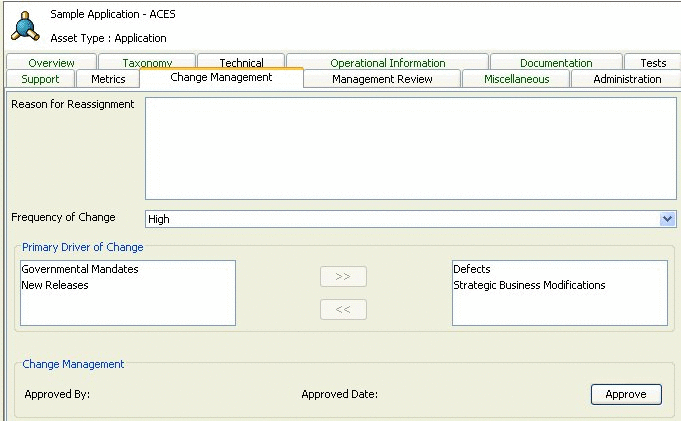Image resolution: width=681 pixels, height=421 pixels.
Task: Select the Technical tab
Action: click(x=241, y=63)
